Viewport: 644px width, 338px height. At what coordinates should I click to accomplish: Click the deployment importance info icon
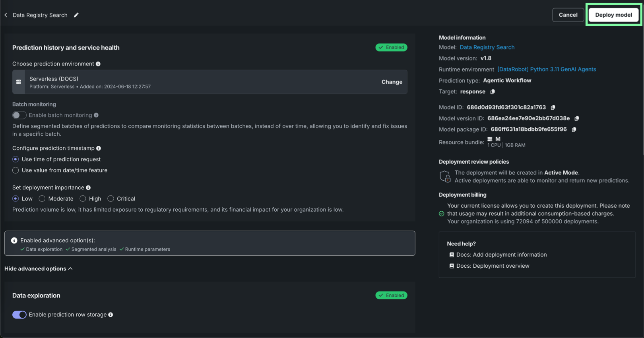click(x=88, y=187)
